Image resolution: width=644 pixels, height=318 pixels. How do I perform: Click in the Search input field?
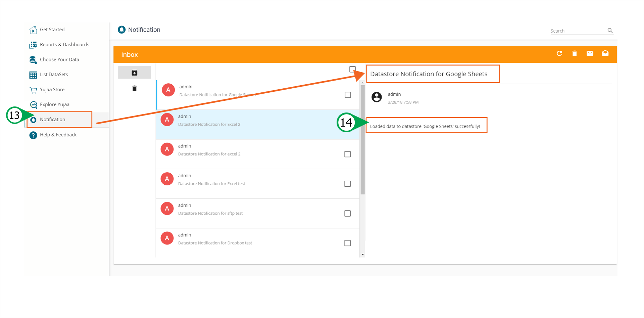[577, 31]
